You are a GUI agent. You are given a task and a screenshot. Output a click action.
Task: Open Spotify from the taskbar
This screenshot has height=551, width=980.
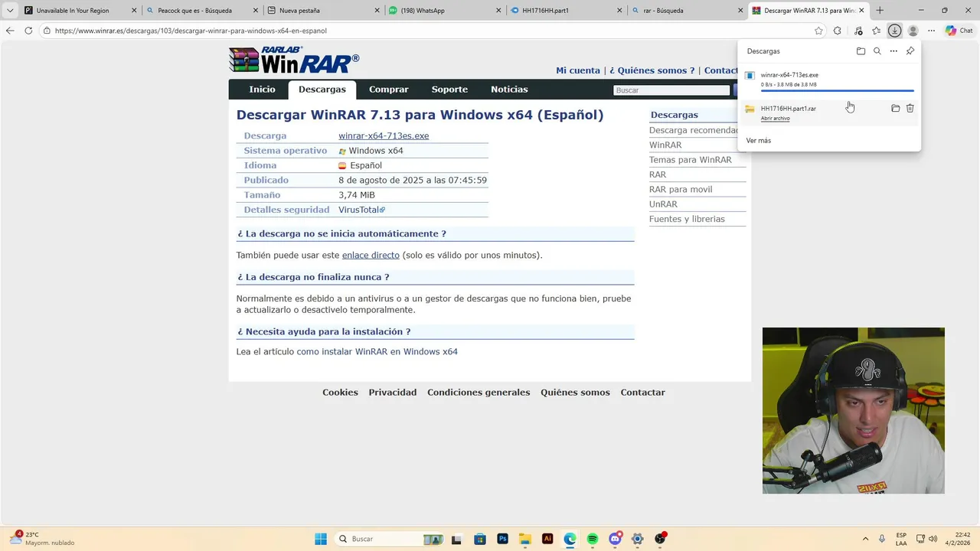click(x=593, y=539)
